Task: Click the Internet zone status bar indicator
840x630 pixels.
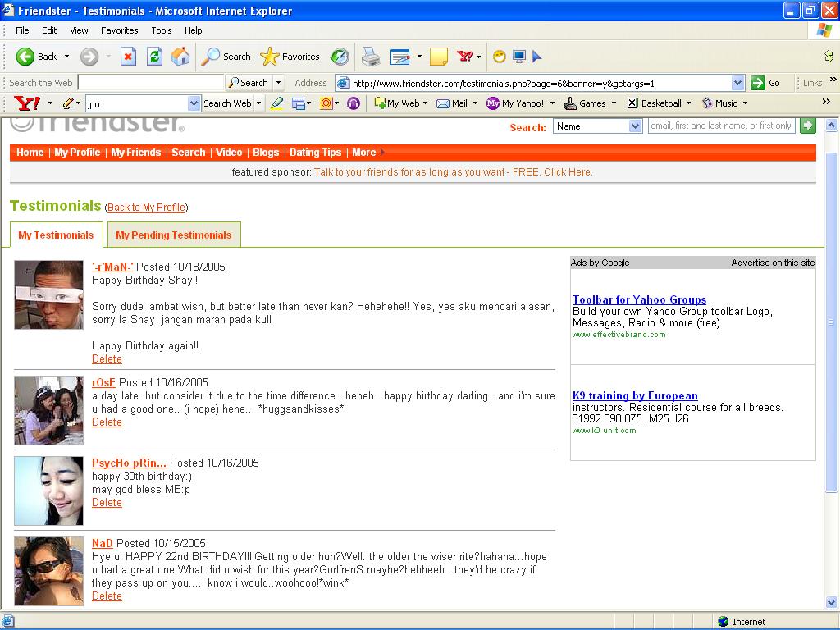Action: point(742,622)
